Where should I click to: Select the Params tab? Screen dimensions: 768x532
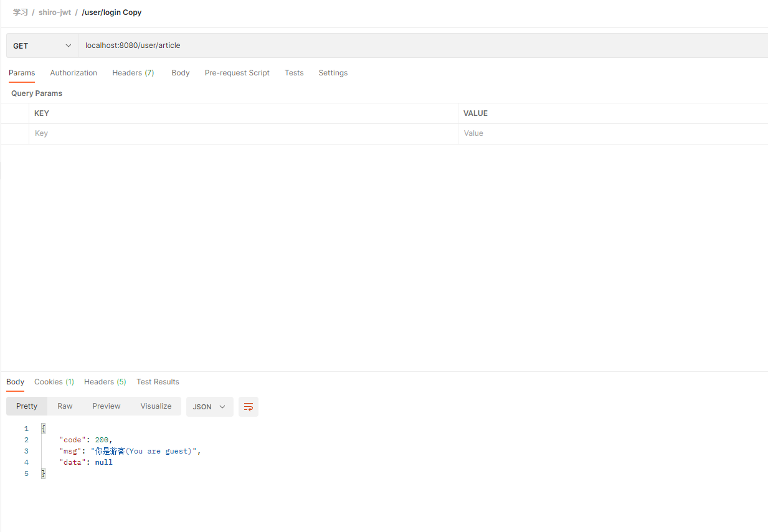(x=22, y=73)
